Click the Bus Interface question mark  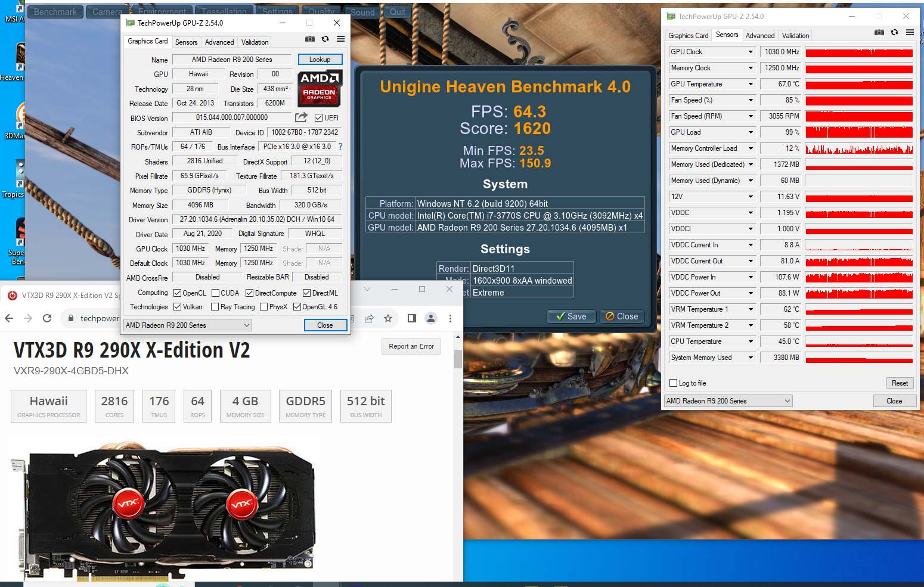tap(340, 147)
